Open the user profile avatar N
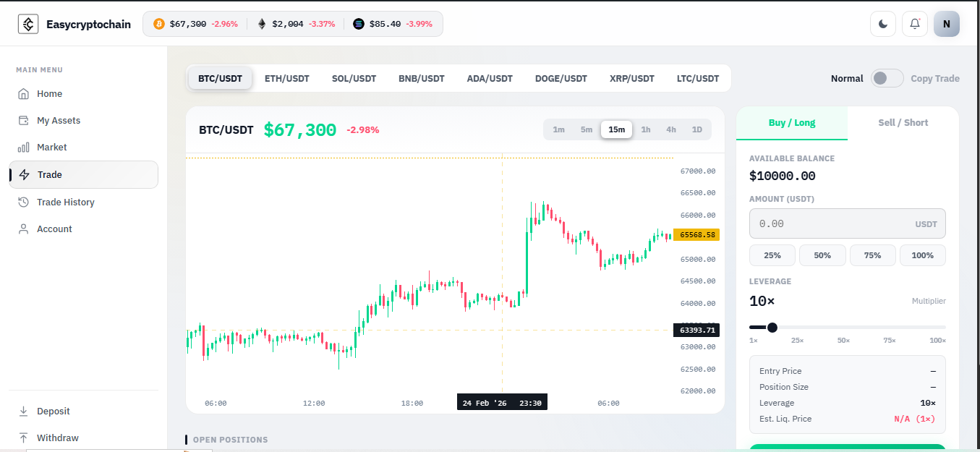This screenshot has height=452, width=980. [946, 23]
